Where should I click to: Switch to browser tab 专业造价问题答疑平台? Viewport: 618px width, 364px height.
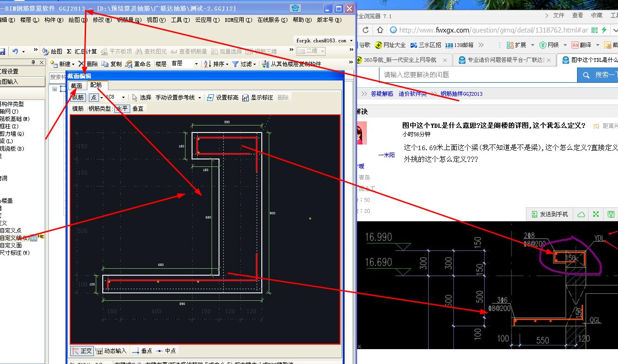pos(505,60)
